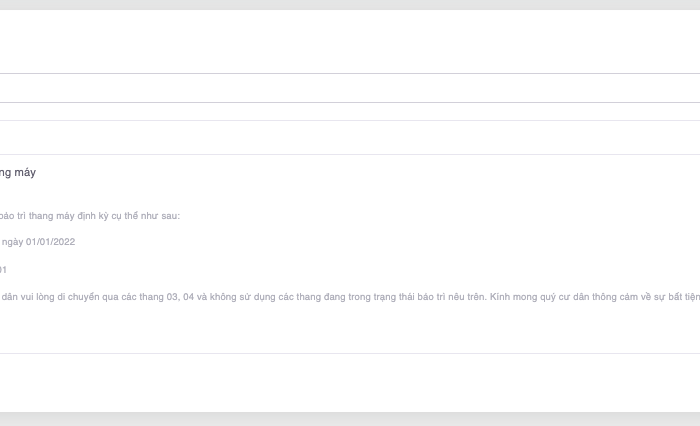This screenshot has width=700, height=426.
Task: Click the short "01" line under the date
Action: 3,270
